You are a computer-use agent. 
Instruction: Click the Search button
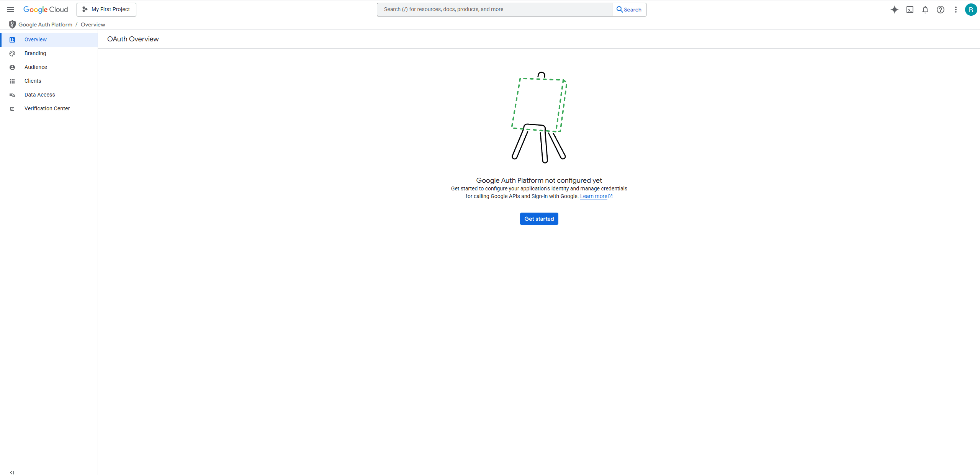[x=629, y=9]
